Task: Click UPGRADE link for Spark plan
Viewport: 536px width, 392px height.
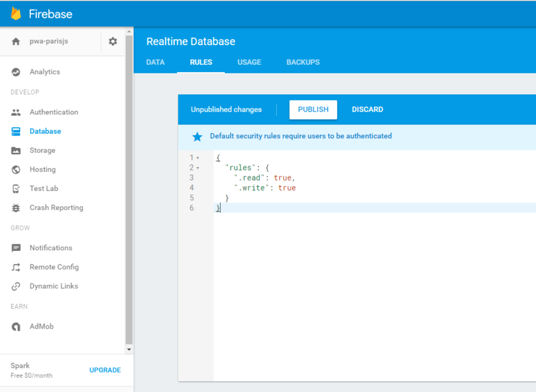Action: click(105, 370)
